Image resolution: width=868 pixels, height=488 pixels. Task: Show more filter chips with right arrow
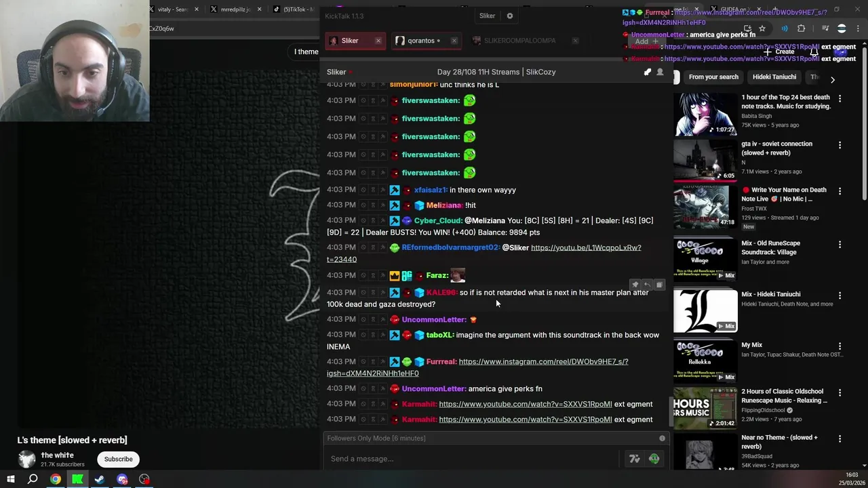(833, 80)
